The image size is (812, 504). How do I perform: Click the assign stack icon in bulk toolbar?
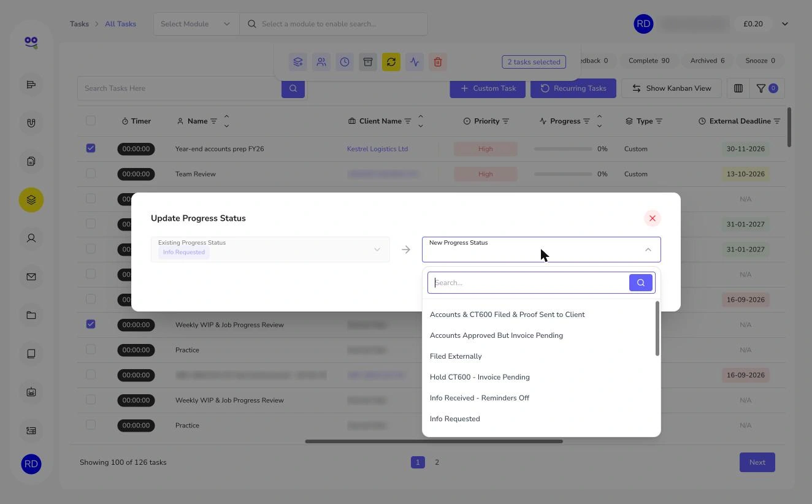(298, 62)
